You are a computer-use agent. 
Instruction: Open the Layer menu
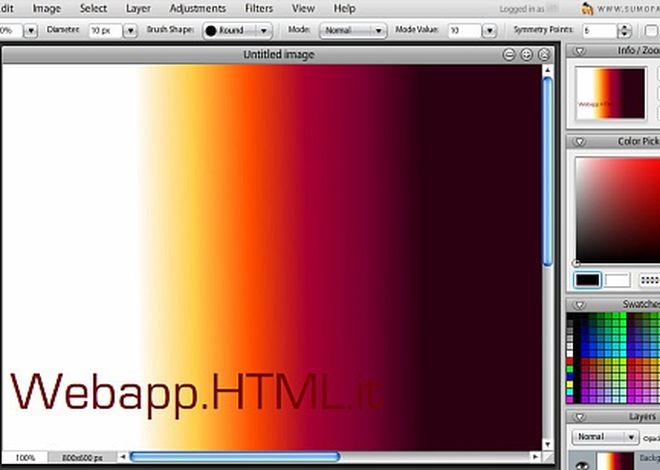click(x=138, y=8)
